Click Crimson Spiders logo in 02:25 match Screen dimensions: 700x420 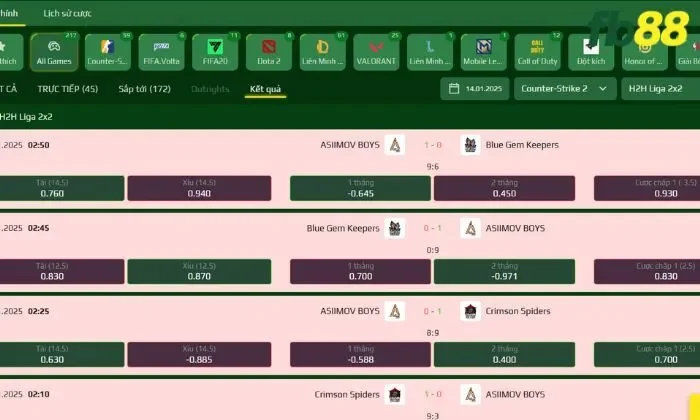[470, 311]
